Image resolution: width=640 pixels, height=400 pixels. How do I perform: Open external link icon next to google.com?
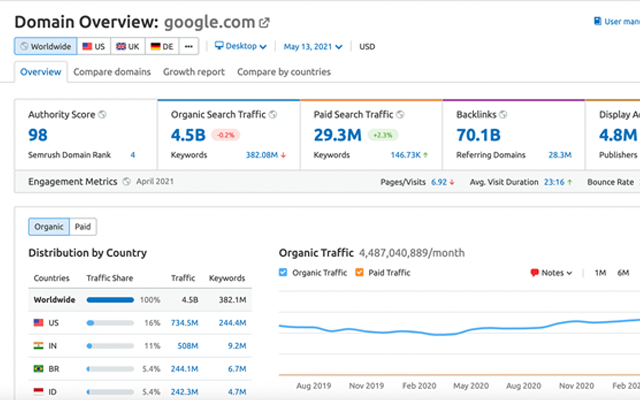(x=264, y=22)
